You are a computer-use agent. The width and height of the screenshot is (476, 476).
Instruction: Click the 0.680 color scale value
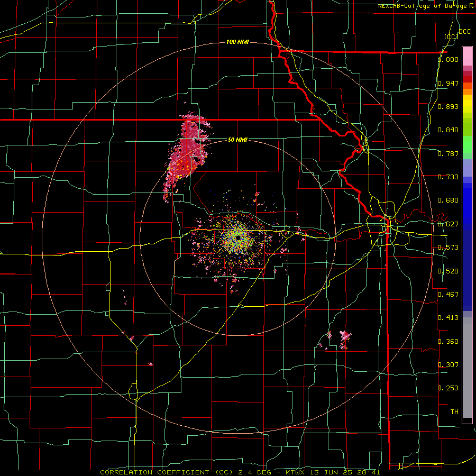pyautogui.click(x=448, y=200)
